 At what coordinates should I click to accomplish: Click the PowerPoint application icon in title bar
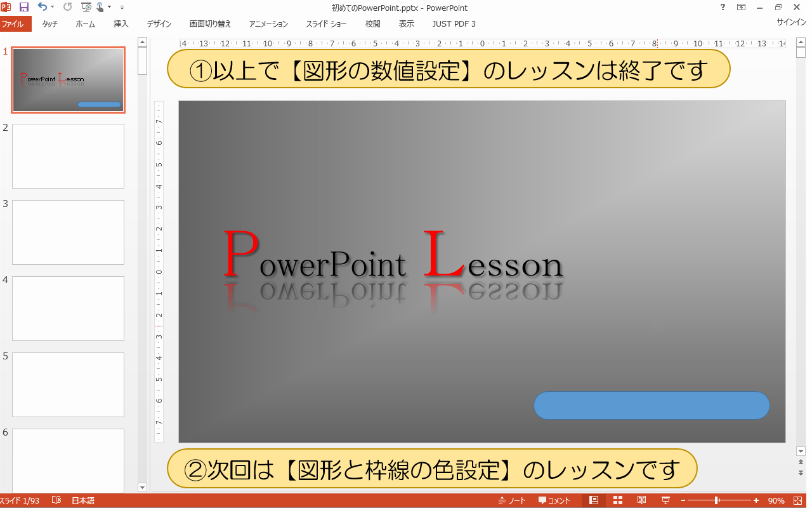[6, 7]
